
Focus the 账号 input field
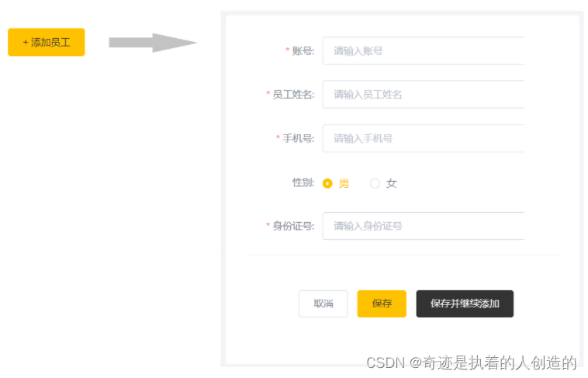424,50
